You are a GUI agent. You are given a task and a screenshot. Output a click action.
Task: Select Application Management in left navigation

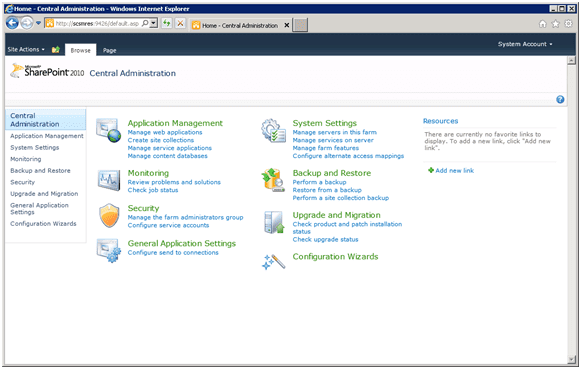click(47, 136)
